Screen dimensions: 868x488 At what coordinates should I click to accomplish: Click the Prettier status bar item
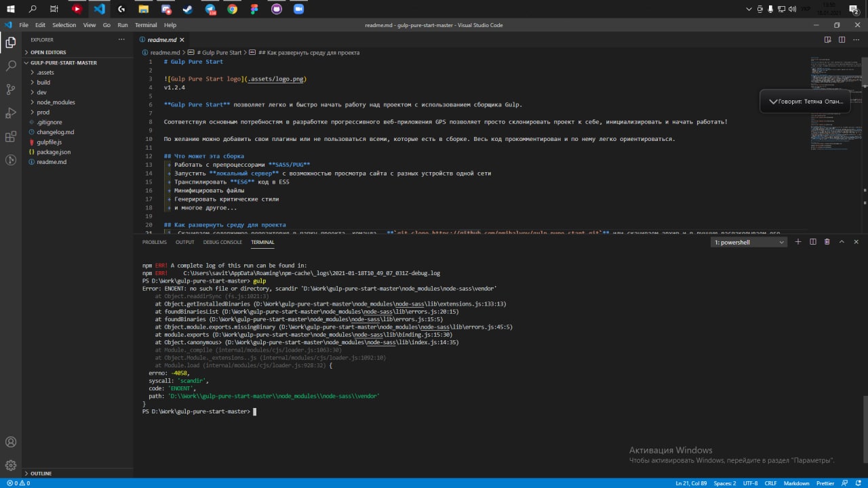pyautogui.click(x=825, y=483)
